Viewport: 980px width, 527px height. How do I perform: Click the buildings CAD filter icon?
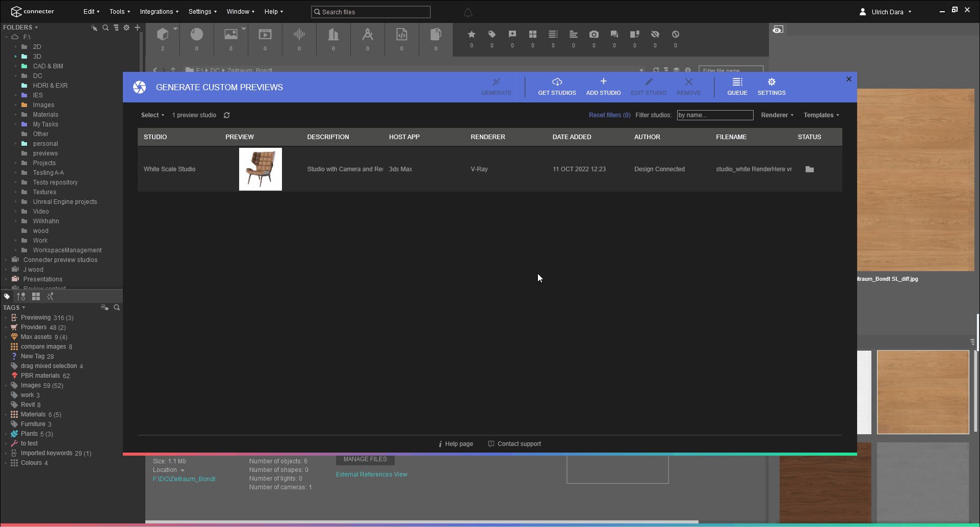[x=333, y=34]
